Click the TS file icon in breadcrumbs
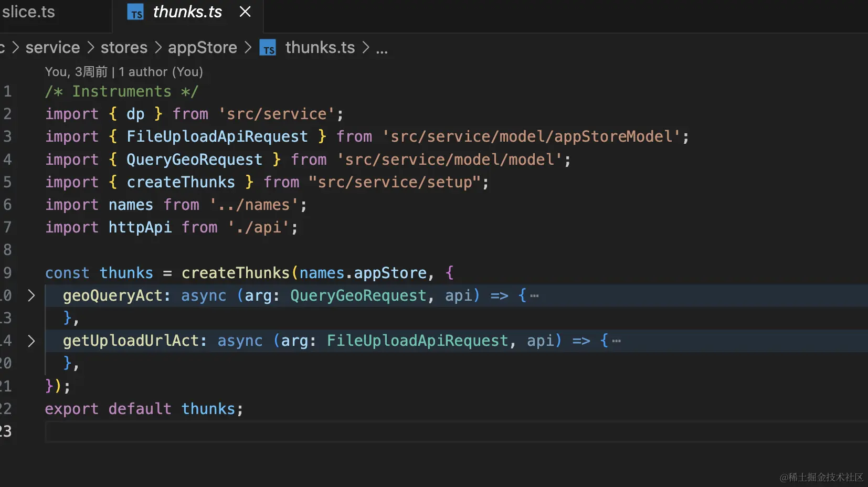The image size is (868, 487). click(x=268, y=48)
